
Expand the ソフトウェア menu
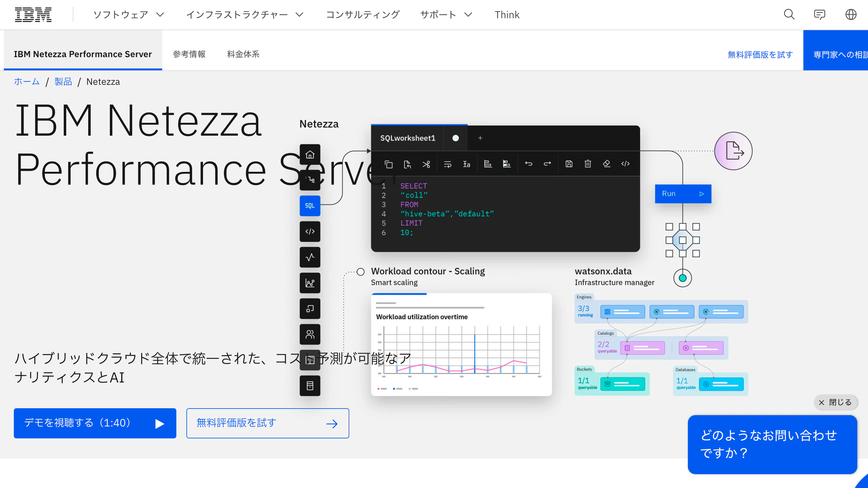[x=129, y=14]
